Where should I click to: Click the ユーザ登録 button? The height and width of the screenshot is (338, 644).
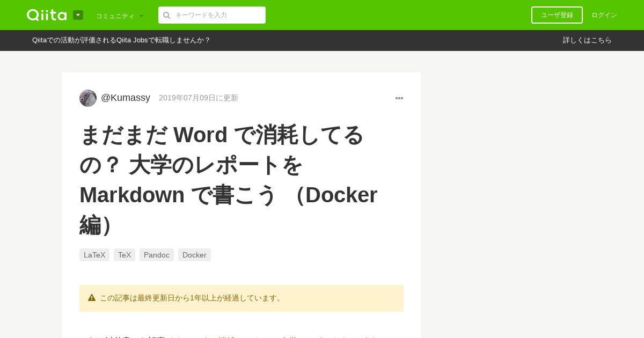pyautogui.click(x=557, y=15)
